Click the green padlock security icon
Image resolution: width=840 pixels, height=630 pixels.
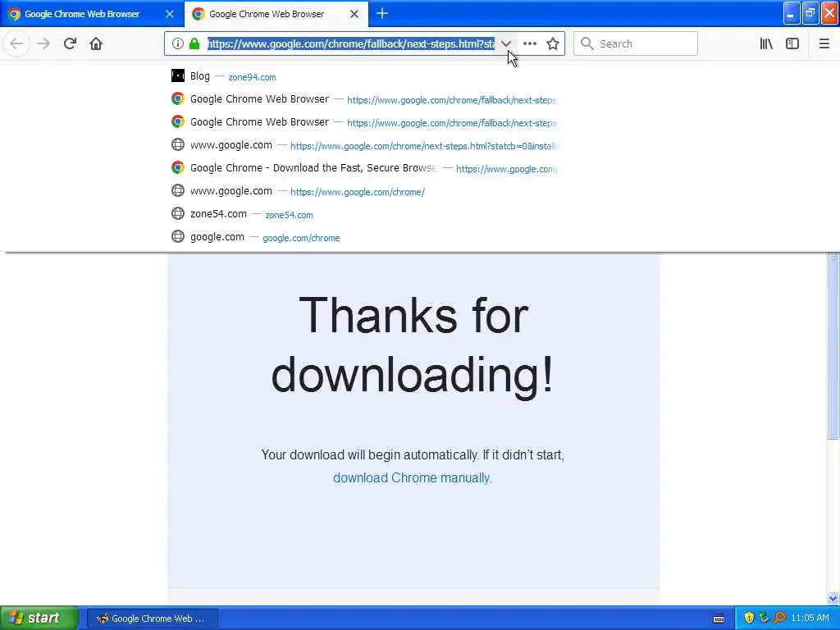point(194,43)
